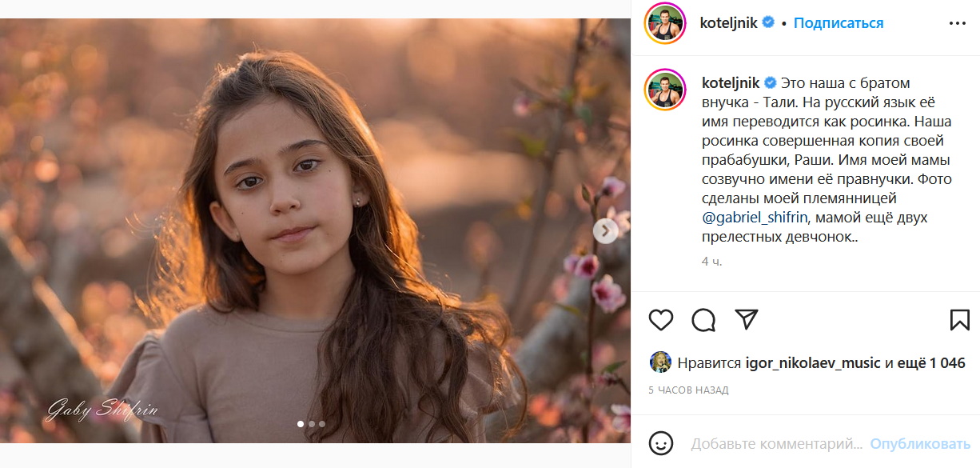Click the koteljnik avatar beside the caption
Image resolution: width=980 pixels, height=468 pixels.
point(665,90)
